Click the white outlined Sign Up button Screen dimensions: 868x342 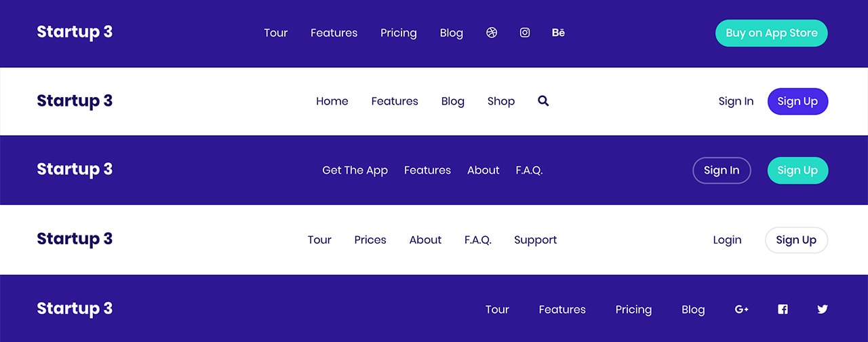click(x=796, y=240)
